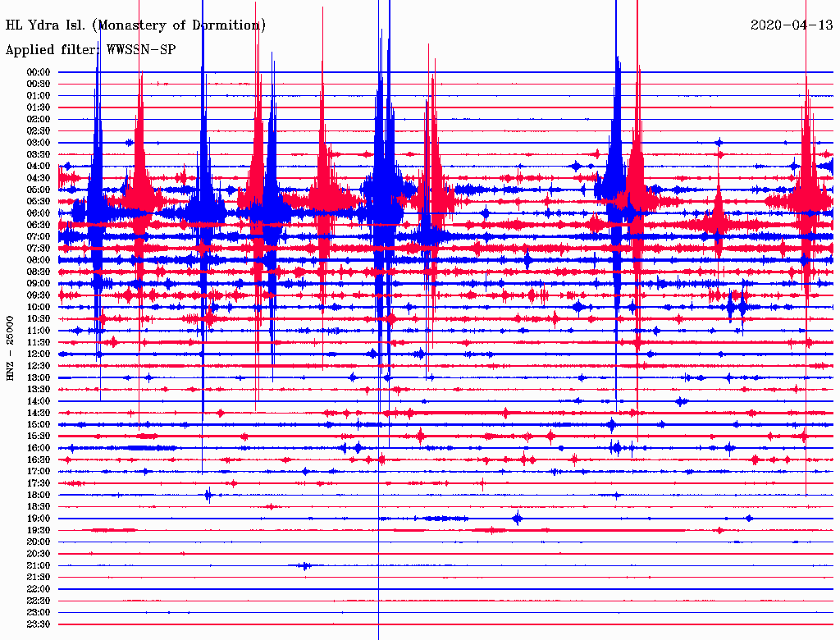Click the 10:30 time row label
Viewport: 840px width, 640px height.
point(39,319)
